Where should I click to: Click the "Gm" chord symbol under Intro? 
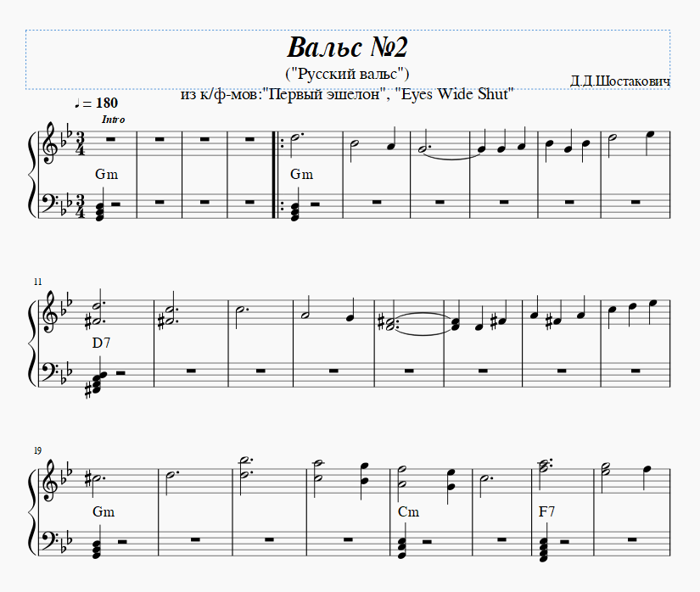(x=106, y=174)
